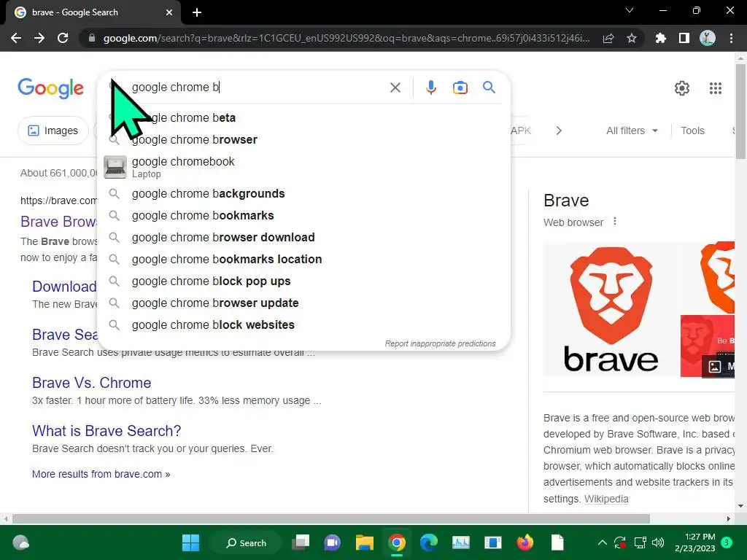Click the blue magnifier search button
This screenshot has width=747, height=560.
tap(489, 87)
